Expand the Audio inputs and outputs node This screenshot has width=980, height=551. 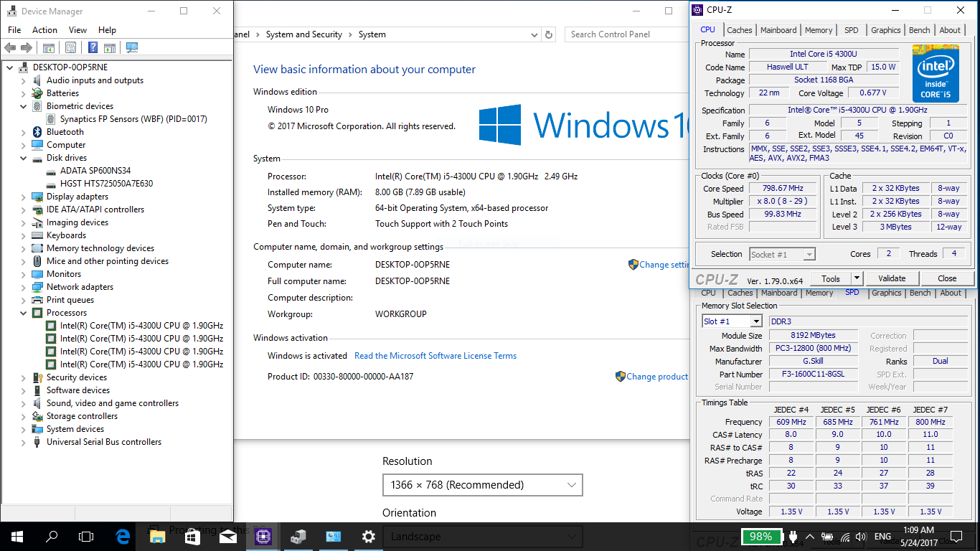click(24, 80)
